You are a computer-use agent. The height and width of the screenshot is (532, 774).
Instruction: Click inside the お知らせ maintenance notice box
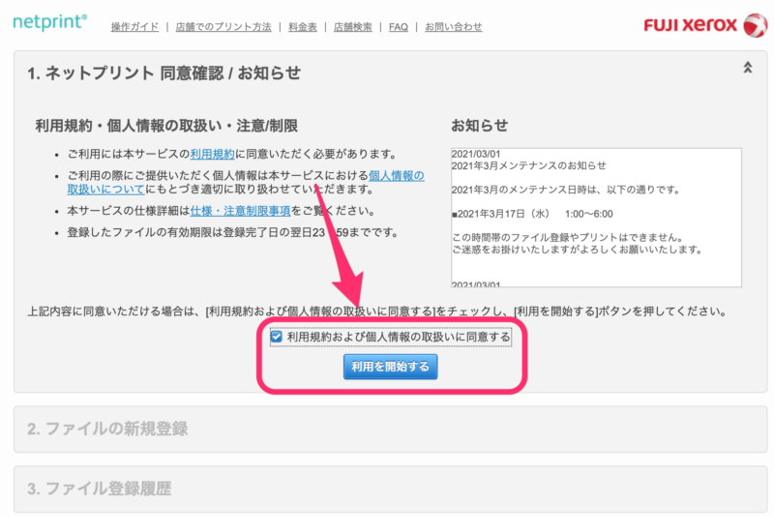[x=595, y=218]
